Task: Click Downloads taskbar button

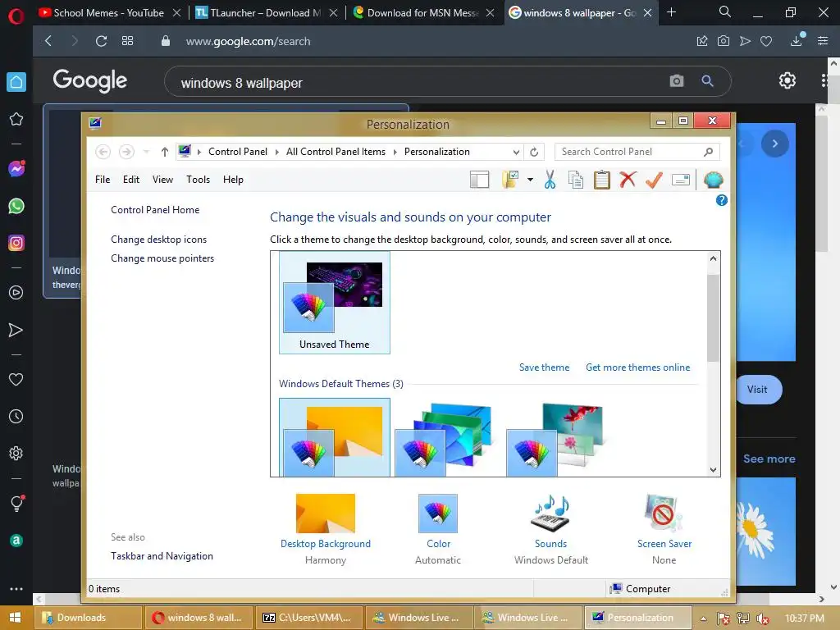Action: tap(89, 618)
